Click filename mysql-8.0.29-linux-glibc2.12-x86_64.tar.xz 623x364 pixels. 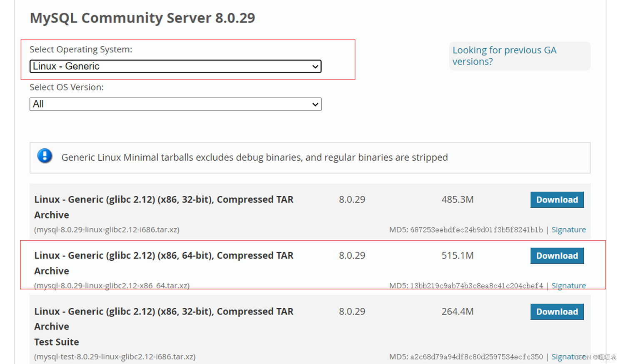(x=112, y=285)
